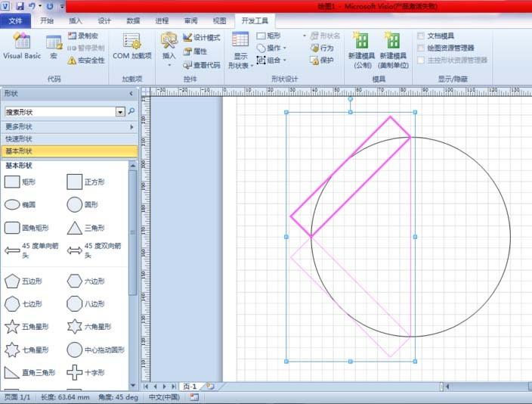Switch to the 审阅 review tab
The width and height of the screenshot is (532, 404).
(x=190, y=20)
